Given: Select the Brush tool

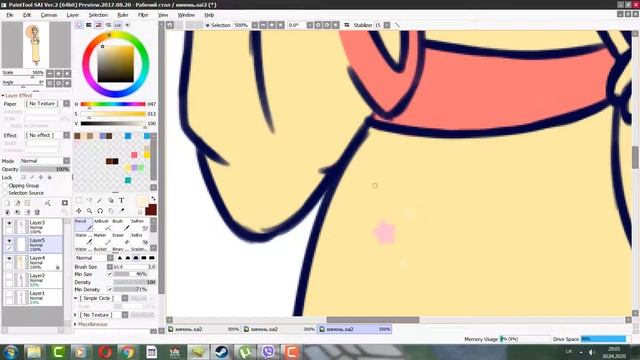Looking at the screenshot, I should click(x=120, y=224).
